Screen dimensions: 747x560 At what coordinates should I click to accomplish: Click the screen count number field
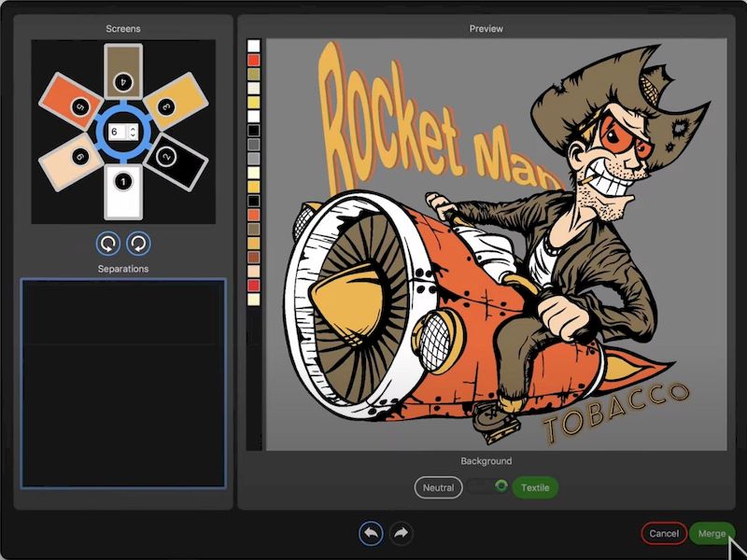pos(116,133)
